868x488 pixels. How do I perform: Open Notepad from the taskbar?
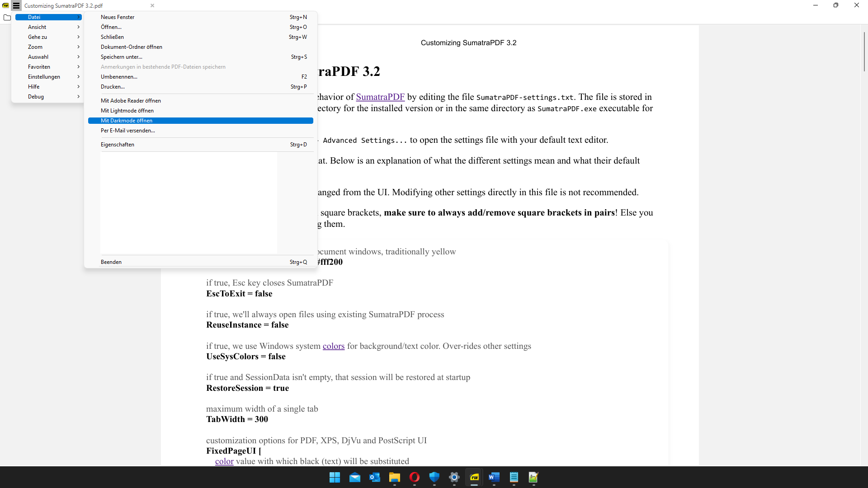click(514, 478)
